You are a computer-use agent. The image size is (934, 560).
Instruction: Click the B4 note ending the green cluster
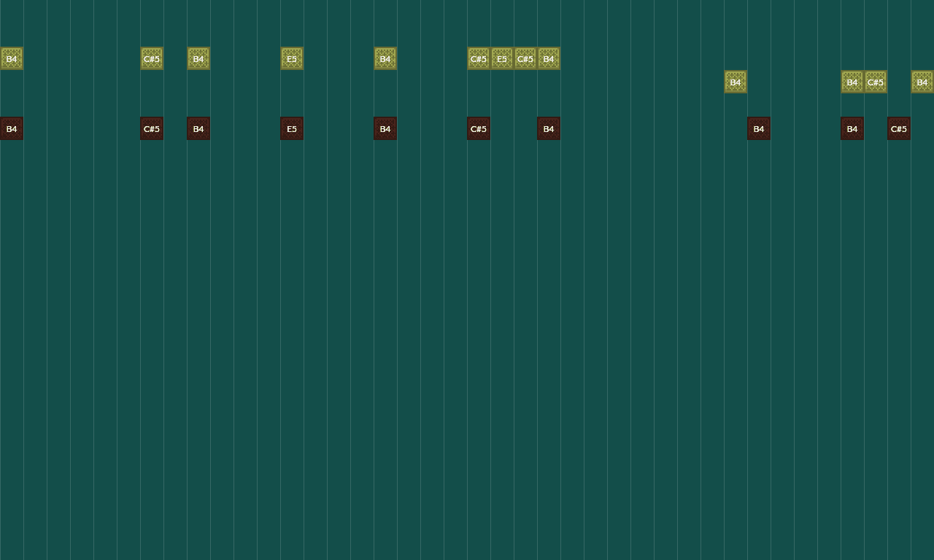(x=548, y=58)
